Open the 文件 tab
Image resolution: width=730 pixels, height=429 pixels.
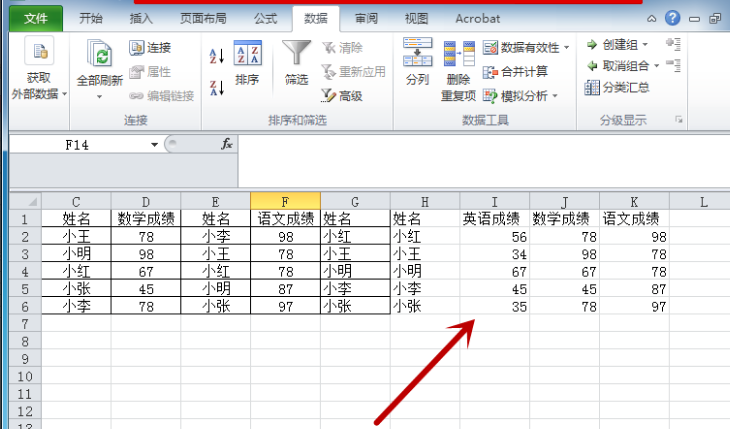coord(36,19)
